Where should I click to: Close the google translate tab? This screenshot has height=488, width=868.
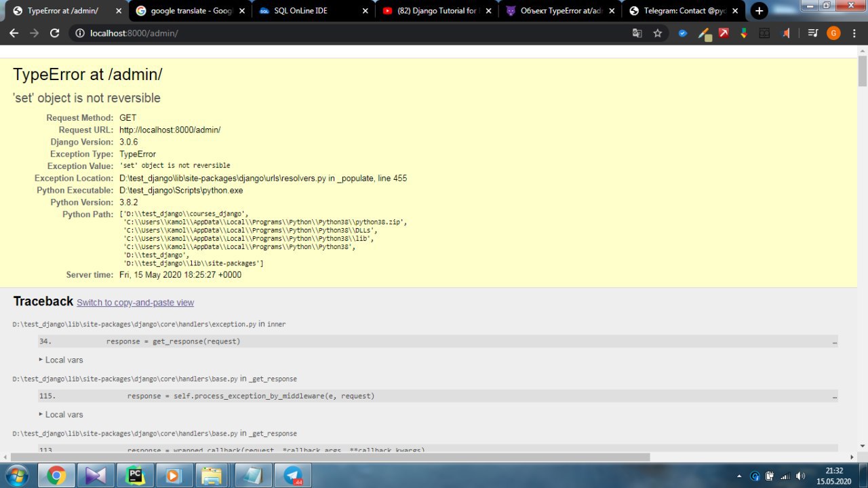242,11
